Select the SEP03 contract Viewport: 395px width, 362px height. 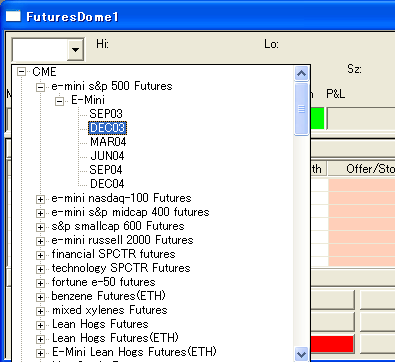pos(106,114)
